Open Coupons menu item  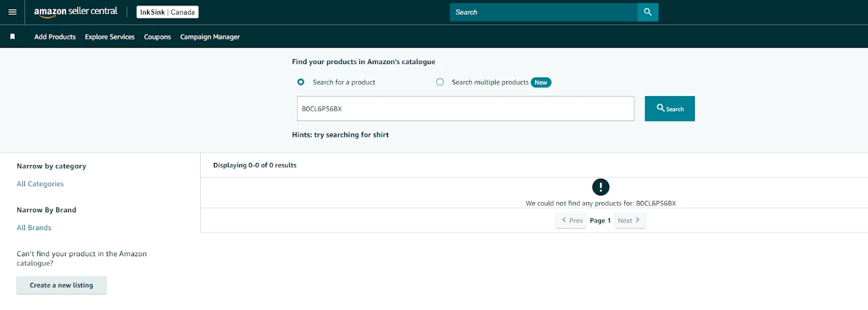tap(157, 37)
